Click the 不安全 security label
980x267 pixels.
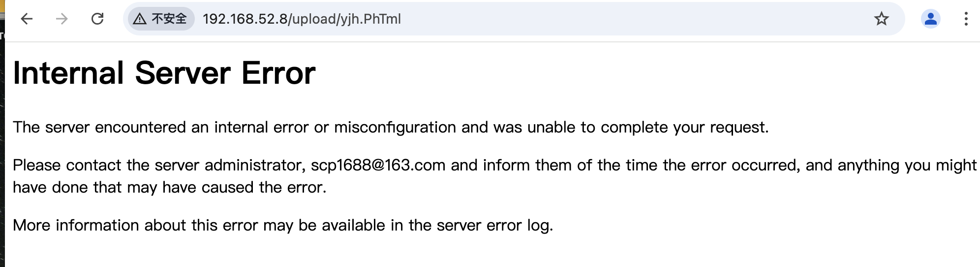[x=169, y=19]
